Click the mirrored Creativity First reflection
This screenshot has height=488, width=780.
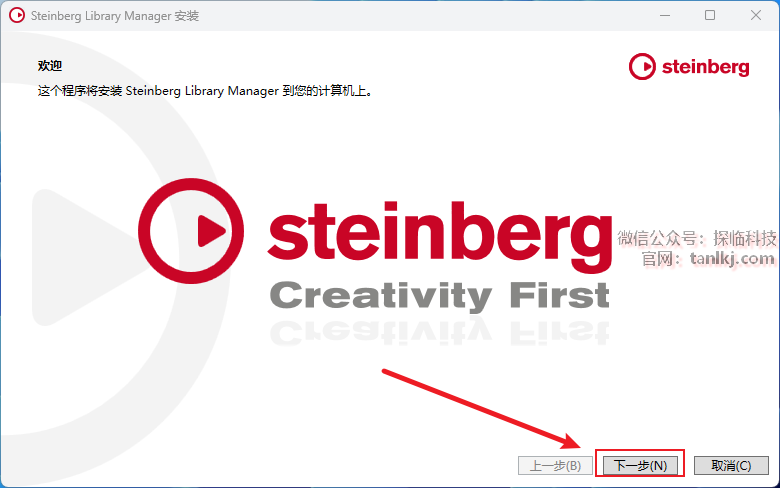pos(440,332)
